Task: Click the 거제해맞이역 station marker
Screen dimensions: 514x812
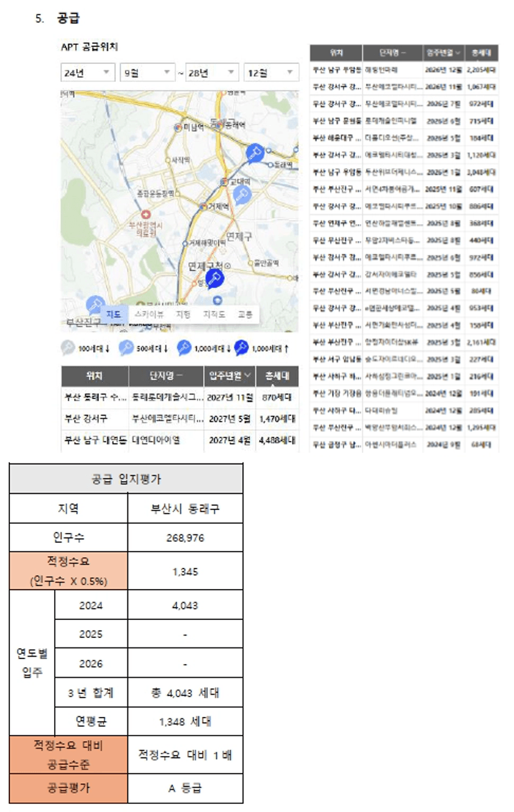Action: 186,243
